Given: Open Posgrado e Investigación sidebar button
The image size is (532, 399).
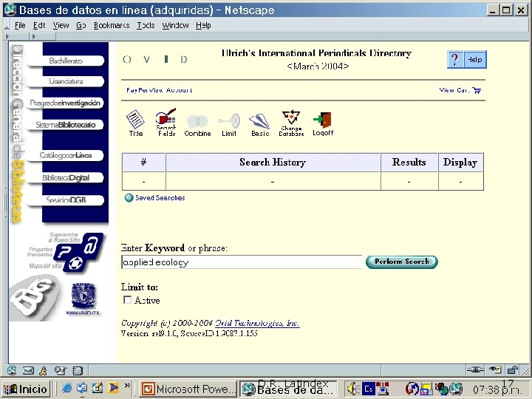Looking at the screenshot, I should click(x=65, y=103).
